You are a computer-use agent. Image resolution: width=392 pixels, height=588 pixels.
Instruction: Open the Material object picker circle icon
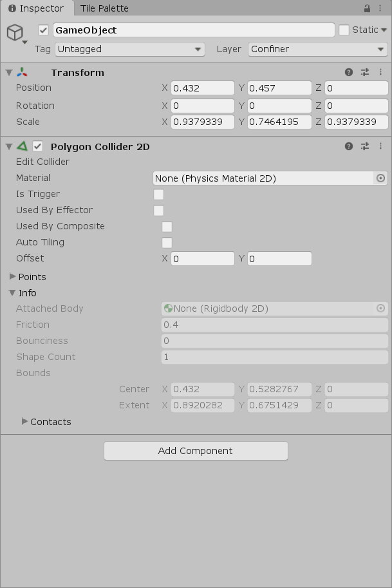[380, 178]
